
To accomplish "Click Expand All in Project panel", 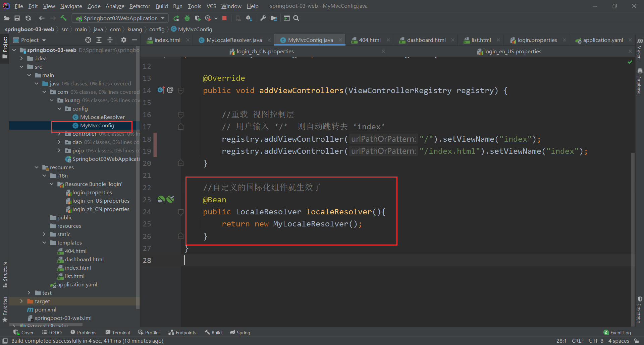I will [x=99, y=40].
